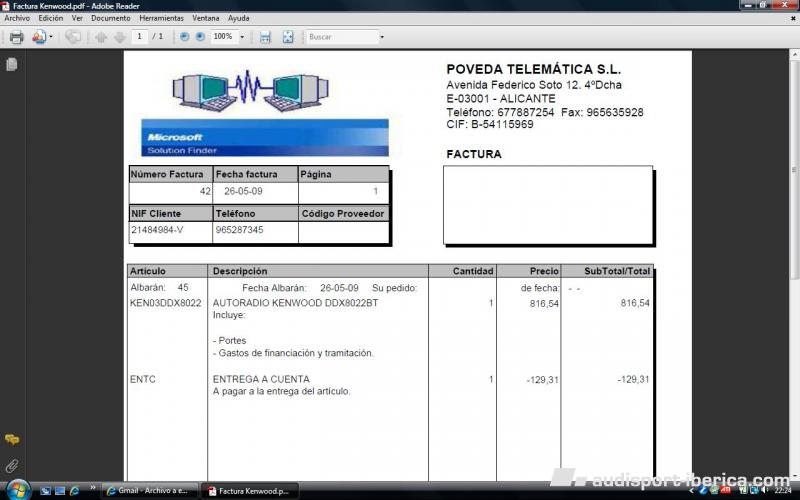
Task: Show hidden tray icons with the arrow
Action: click(x=691, y=491)
